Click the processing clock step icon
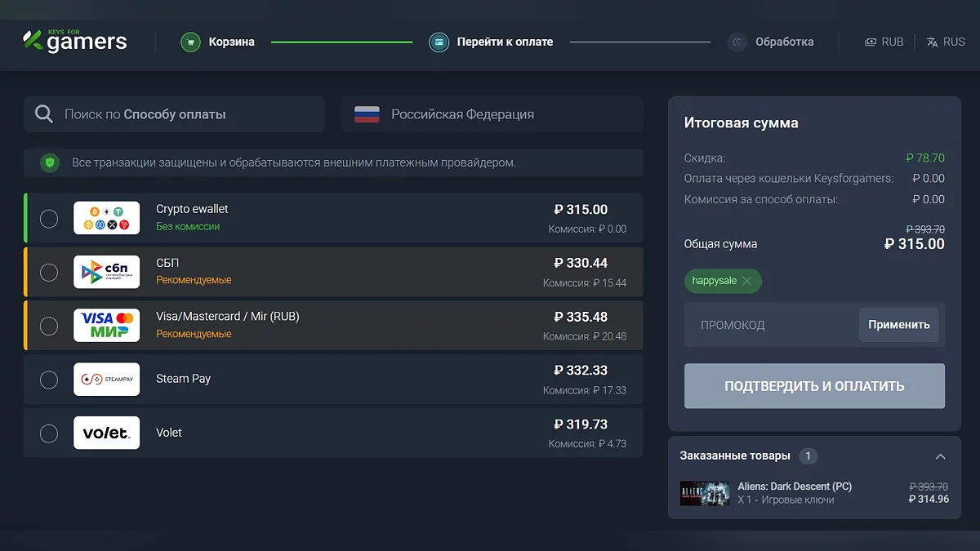Viewport: 980px width, 551px height. [x=737, y=42]
